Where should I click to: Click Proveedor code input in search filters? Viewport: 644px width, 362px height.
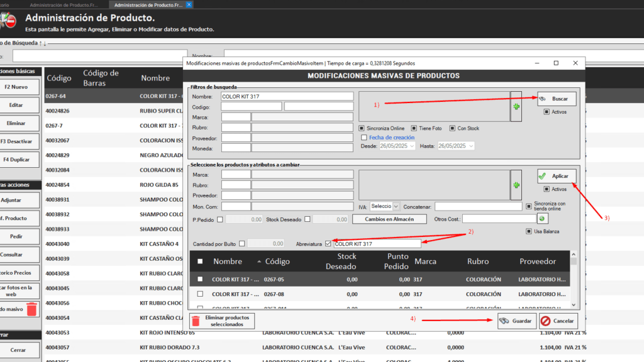236,138
